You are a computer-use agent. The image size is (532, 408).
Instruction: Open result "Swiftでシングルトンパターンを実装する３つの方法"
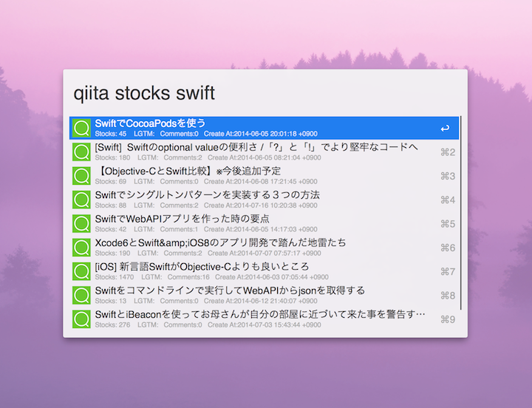[264, 200]
